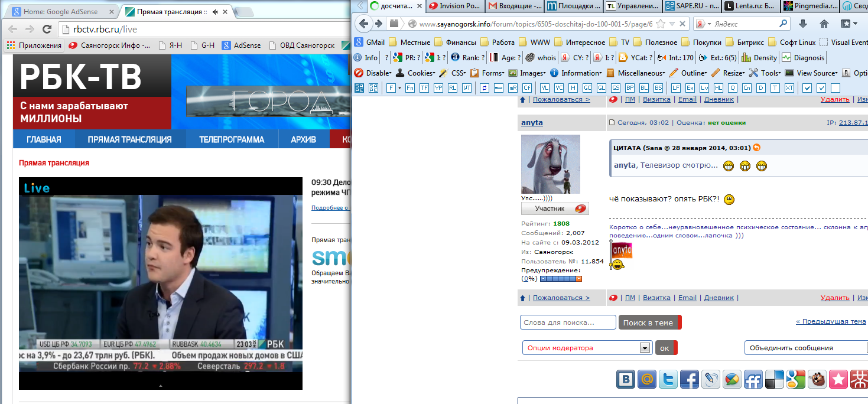Open the Tools dropdown in Web Developer toolbar

765,73
